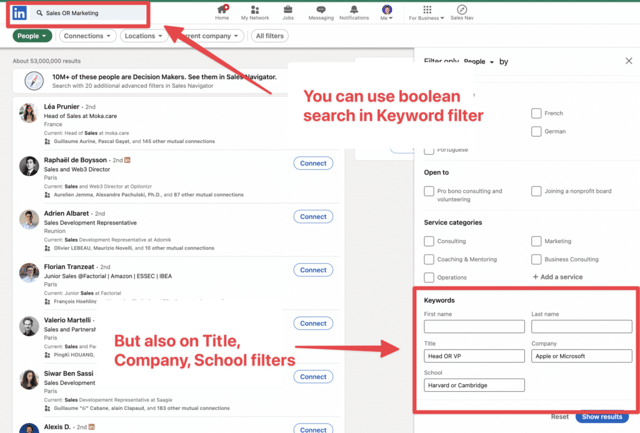
Task: Open the Me profile menu
Action: tap(387, 12)
